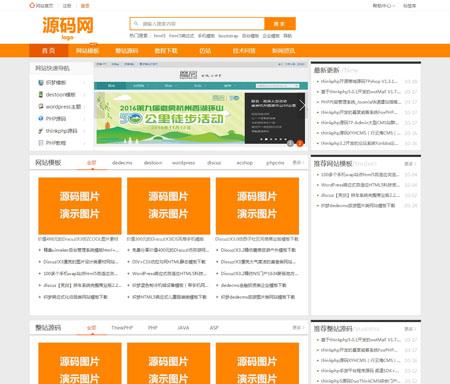Open WordPress响应式 item in 推荐网站模板
The height and width of the screenshot is (384, 450).
point(360,185)
